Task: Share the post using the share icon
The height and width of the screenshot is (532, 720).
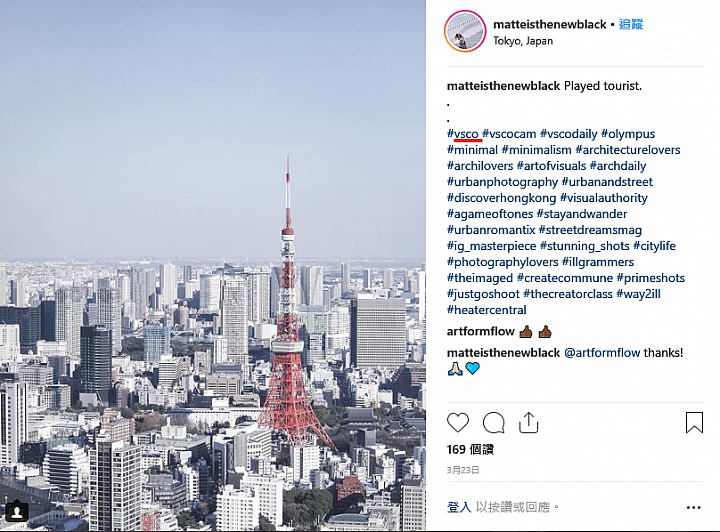Action: pyautogui.click(x=528, y=422)
